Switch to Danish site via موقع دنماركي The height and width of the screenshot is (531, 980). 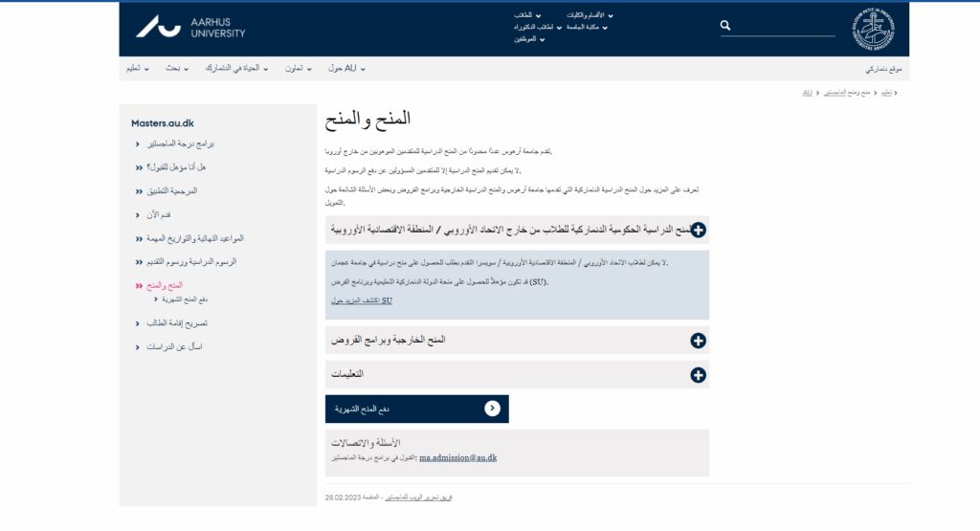[x=883, y=70]
